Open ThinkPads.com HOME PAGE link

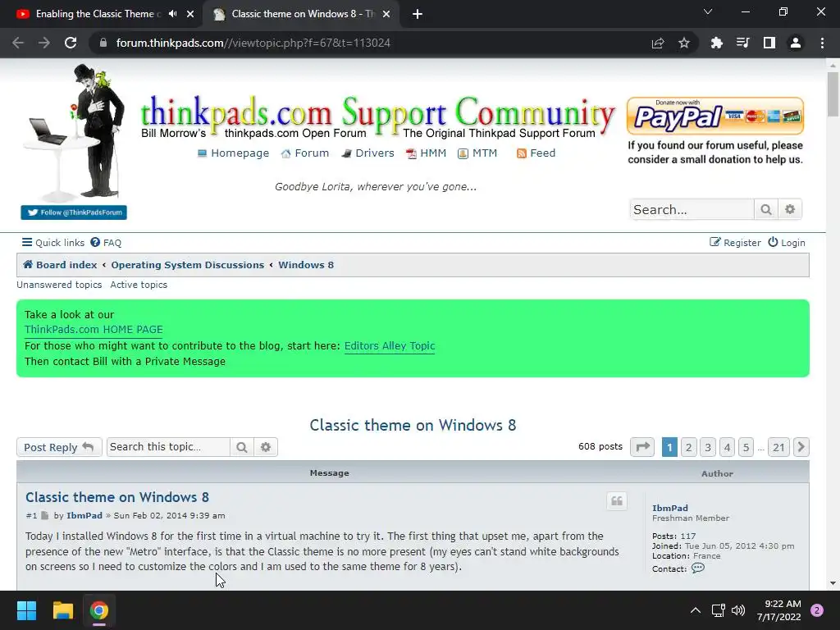[94, 330]
